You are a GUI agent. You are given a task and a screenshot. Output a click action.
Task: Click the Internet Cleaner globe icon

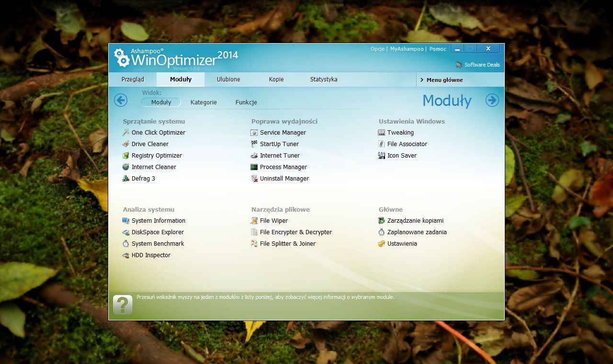[x=126, y=167]
